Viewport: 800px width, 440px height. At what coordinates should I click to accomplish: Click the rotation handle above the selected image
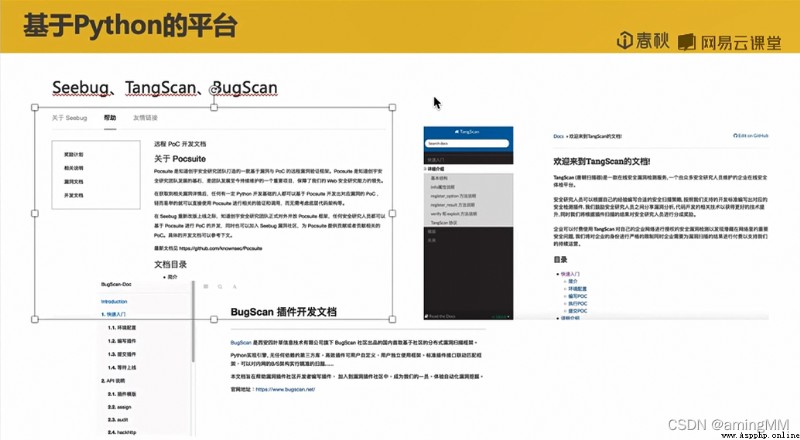[x=214, y=90]
